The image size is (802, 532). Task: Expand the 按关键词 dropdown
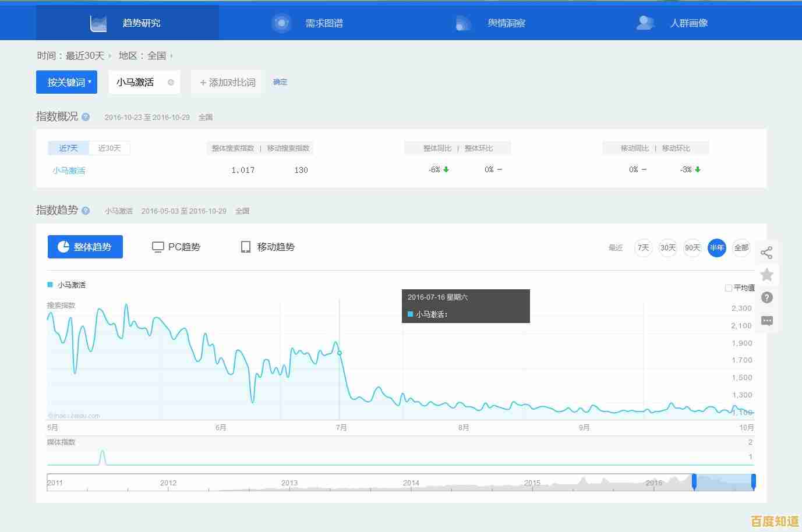tap(66, 83)
